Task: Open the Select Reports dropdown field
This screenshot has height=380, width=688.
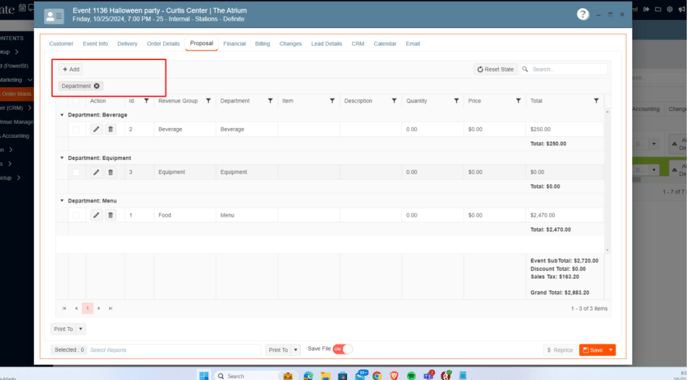Action: [174, 350]
